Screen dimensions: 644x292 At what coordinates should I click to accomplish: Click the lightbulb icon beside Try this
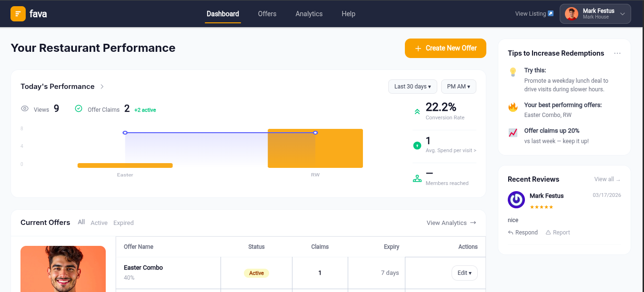coord(513,72)
